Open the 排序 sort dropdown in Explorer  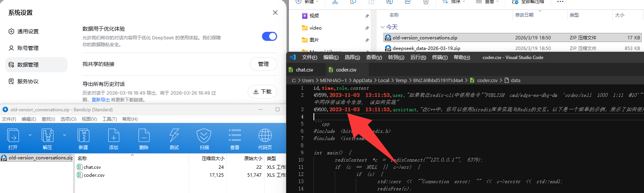point(454,2)
